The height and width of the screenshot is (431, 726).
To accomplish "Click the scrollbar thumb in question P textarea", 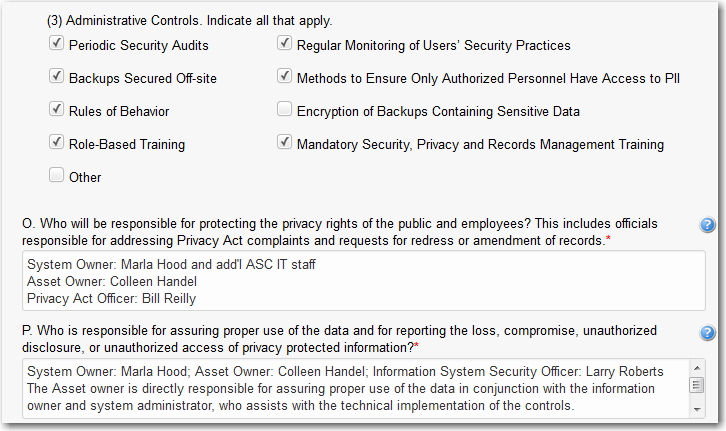I will click(697, 386).
